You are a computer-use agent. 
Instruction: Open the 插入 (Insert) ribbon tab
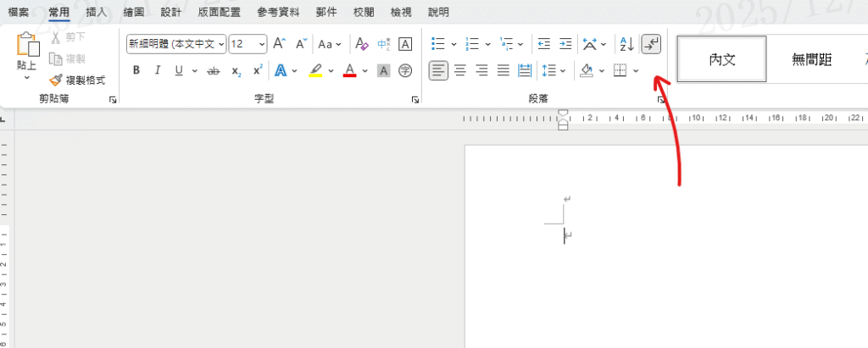(x=97, y=13)
